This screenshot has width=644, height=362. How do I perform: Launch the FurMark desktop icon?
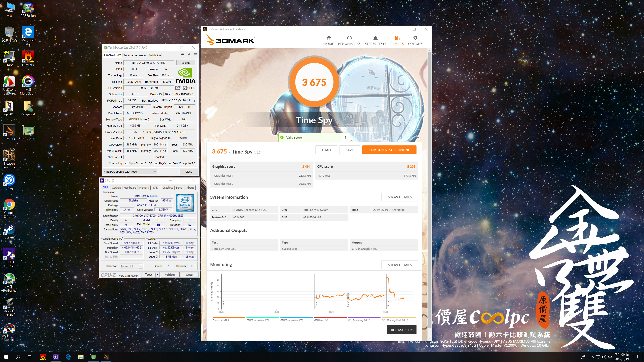coord(28,58)
